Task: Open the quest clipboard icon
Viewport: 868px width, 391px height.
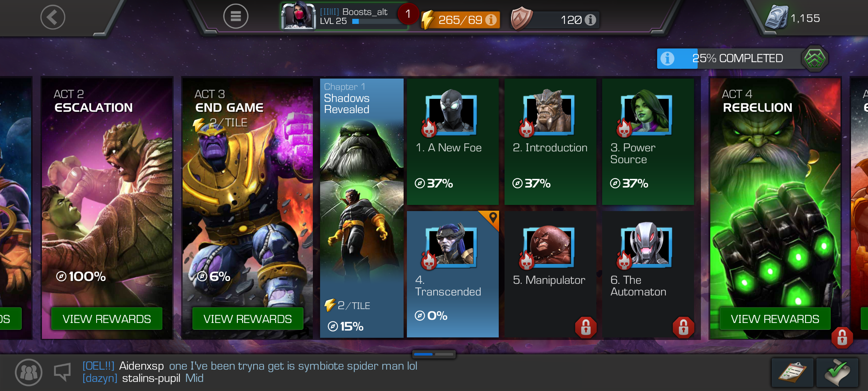Action: pyautogui.click(x=792, y=373)
